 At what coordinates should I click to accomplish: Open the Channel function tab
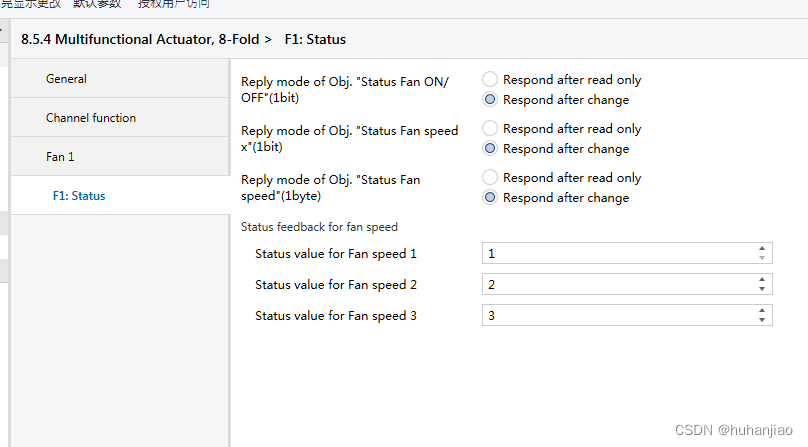pos(91,118)
